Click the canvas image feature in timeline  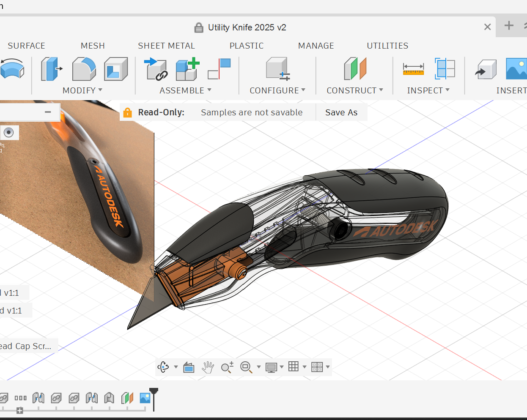145,398
